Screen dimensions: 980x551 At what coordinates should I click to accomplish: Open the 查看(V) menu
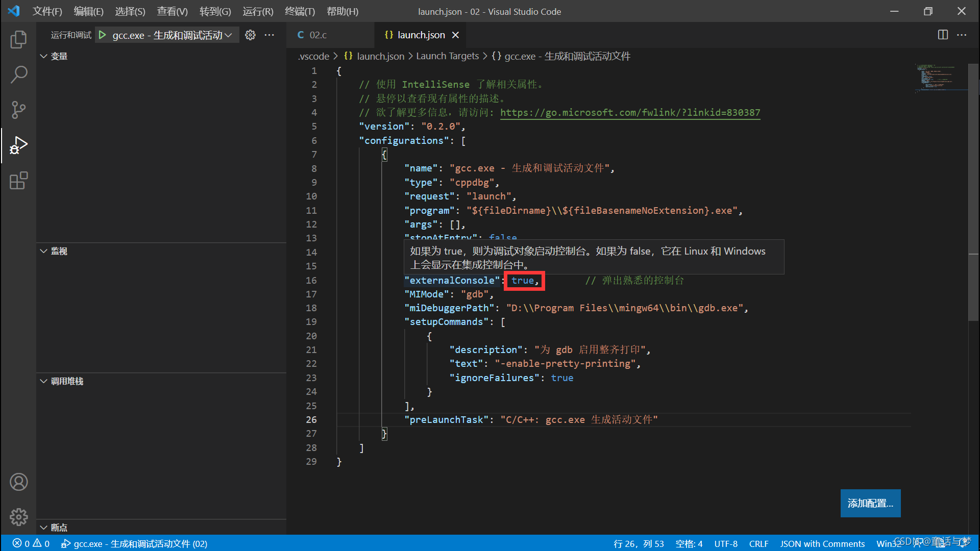[x=172, y=11]
